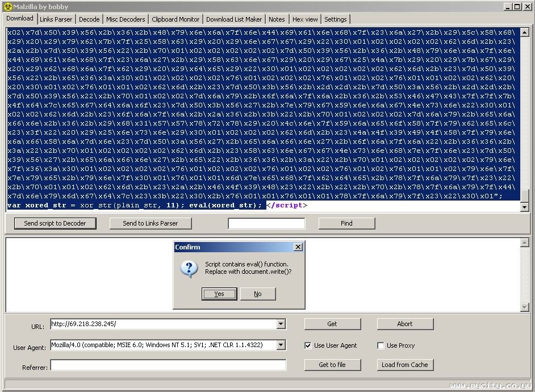Click Send to Links Parser button
Viewport: 535px width, 392px height.
pyautogui.click(x=151, y=223)
